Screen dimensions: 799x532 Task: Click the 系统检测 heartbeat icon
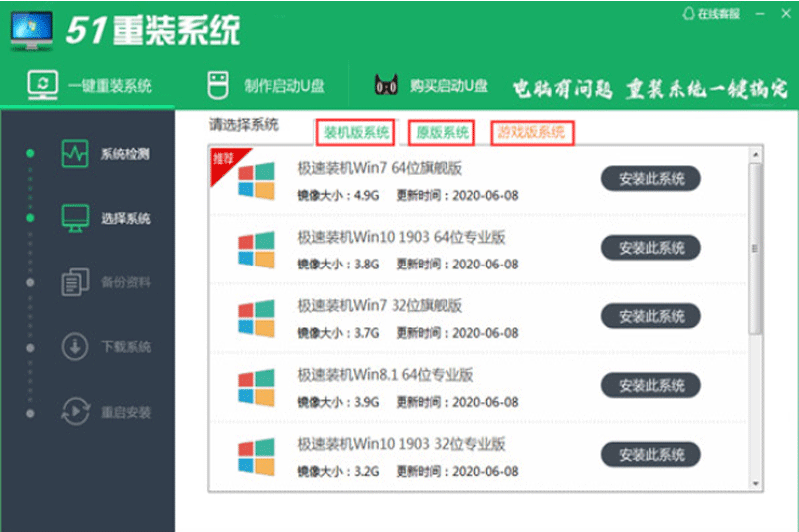tap(75, 154)
